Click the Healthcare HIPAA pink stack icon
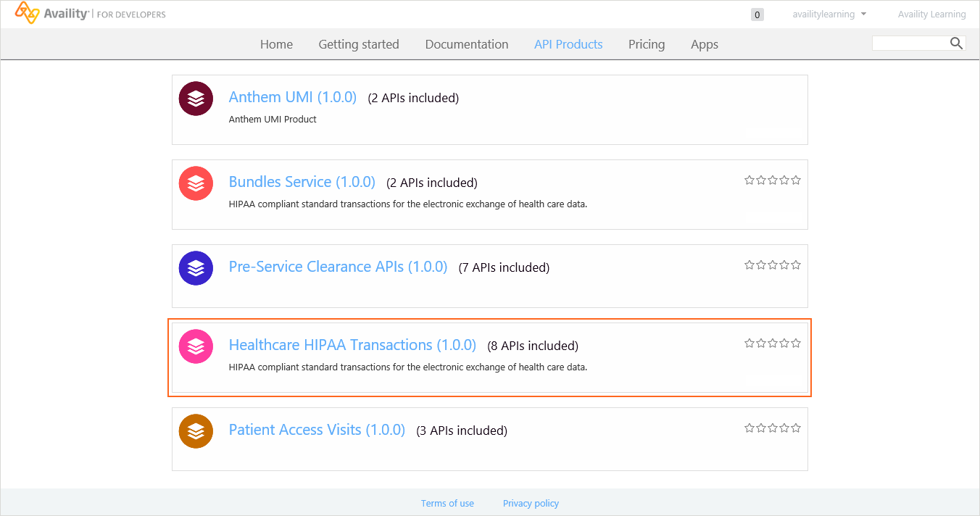 [196, 346]
